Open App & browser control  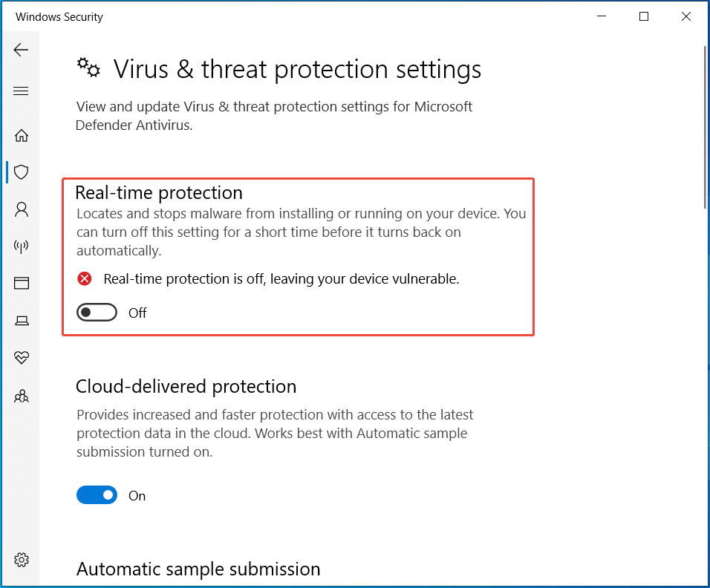tap(21, 283)
